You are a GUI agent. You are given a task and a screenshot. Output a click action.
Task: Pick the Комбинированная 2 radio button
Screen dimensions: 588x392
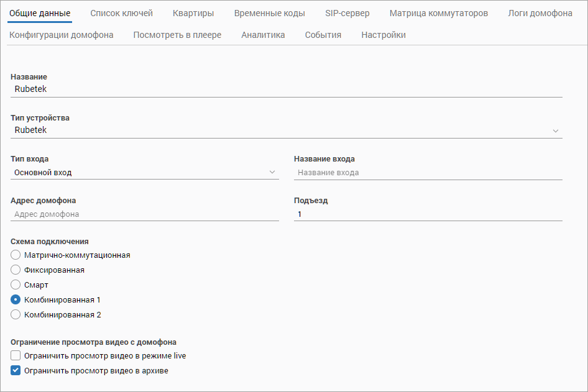(16, 314)
